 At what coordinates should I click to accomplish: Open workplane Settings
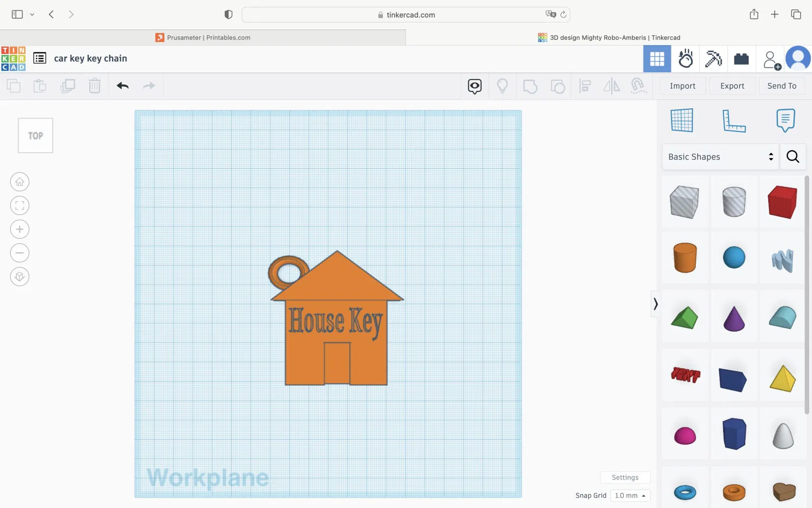click(625, 478)
